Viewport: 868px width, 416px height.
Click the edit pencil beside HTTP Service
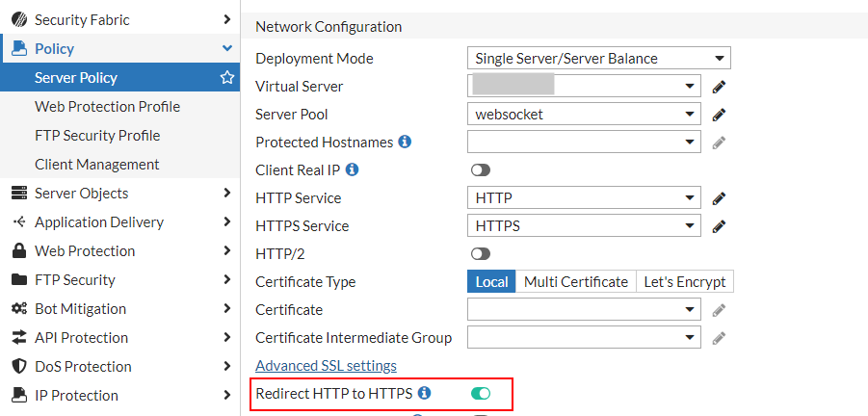coord(718,198)
